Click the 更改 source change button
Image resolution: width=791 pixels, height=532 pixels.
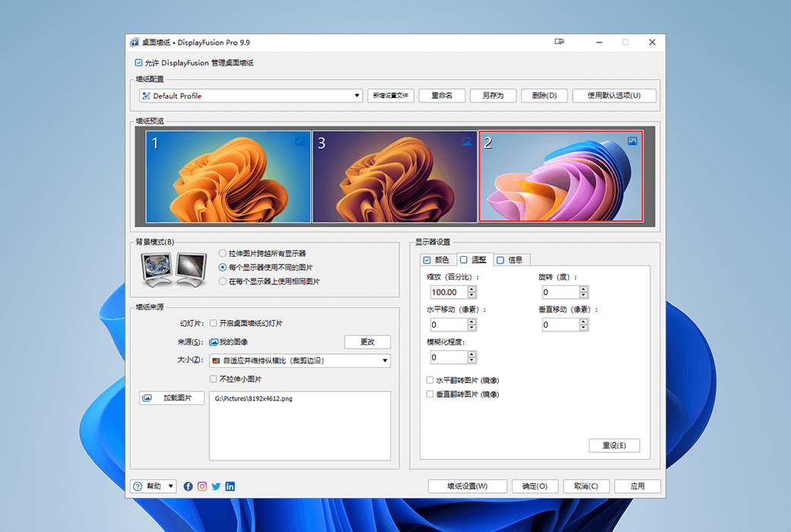(367, 342)
